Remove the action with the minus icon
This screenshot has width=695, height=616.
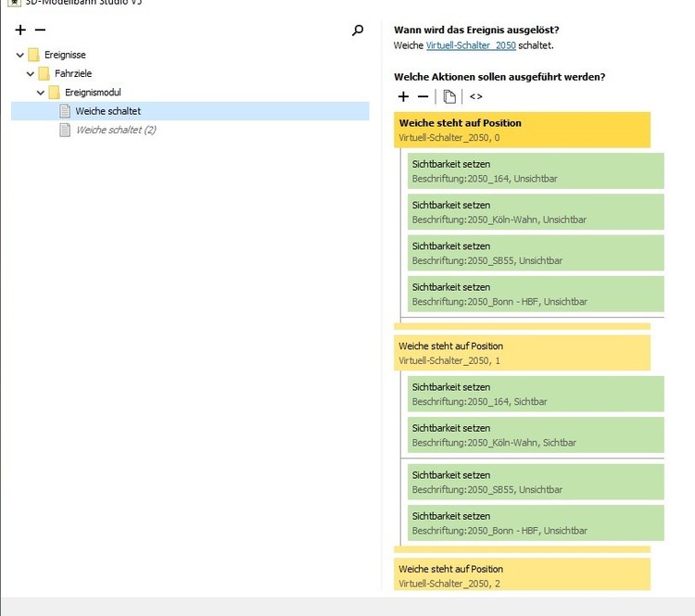tap(423, 96)
